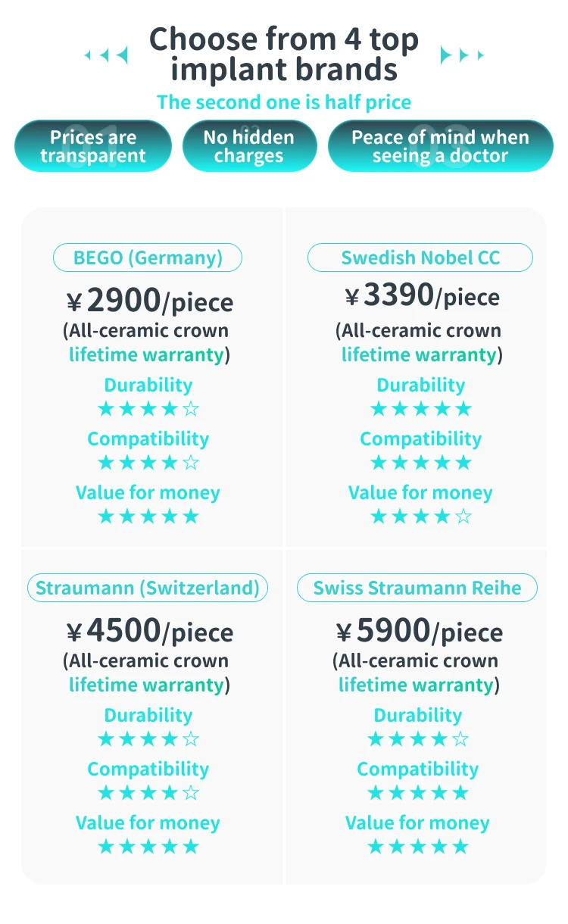Choose the Swedish Nobel CC brand label
This screenshot has width=568, height=924.
(x=420, y=258)
